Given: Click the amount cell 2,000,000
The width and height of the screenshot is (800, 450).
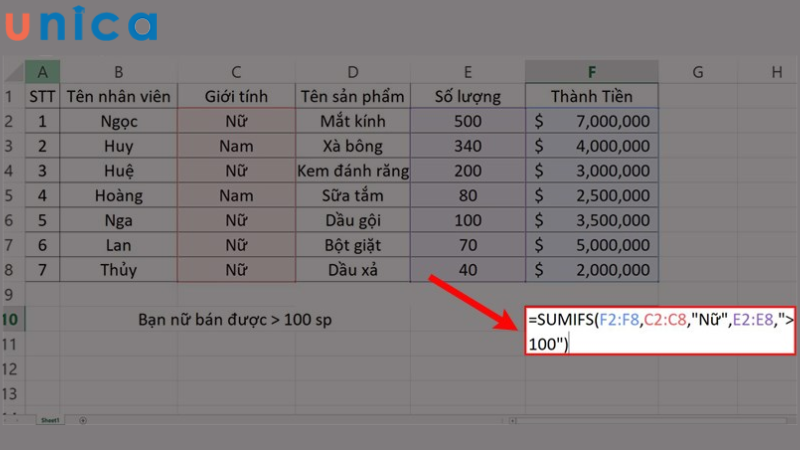Looking at the screenshot, I should 592,270.
